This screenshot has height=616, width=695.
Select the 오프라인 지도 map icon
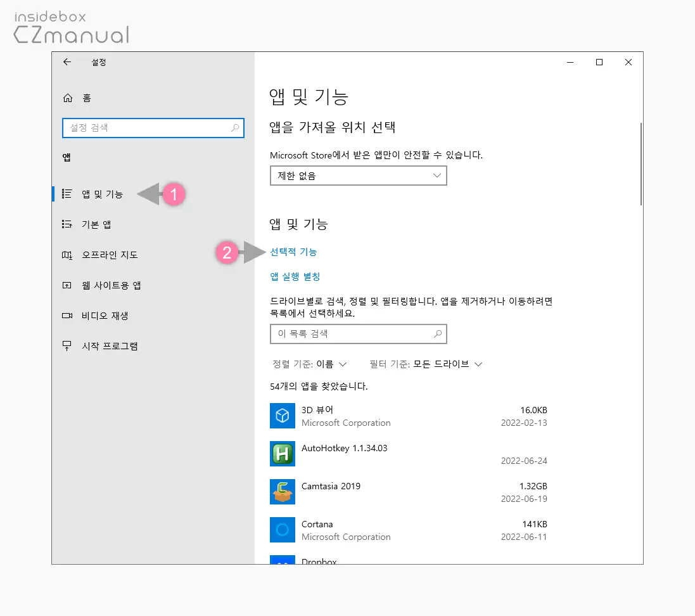pos(67,255)
